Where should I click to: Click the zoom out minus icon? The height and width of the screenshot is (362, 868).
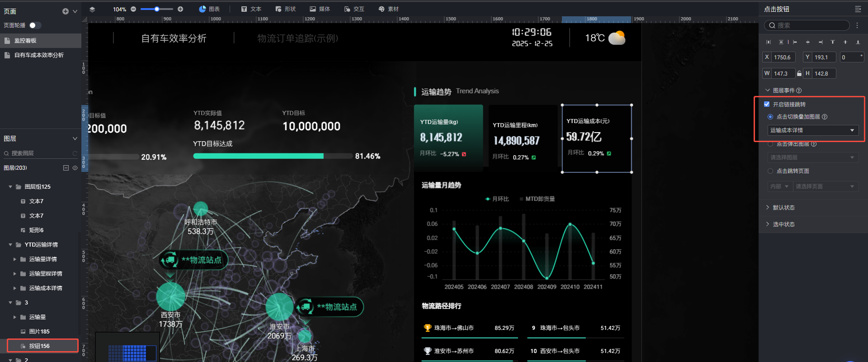[x=133, y=9]
